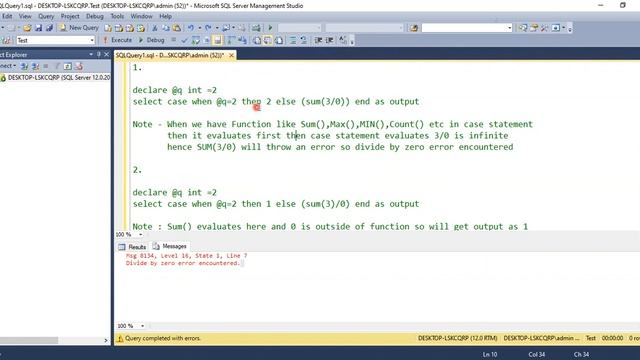Toggle Object Explorer auto-hide pin
The image size is (640, 360).
point(99,54)
